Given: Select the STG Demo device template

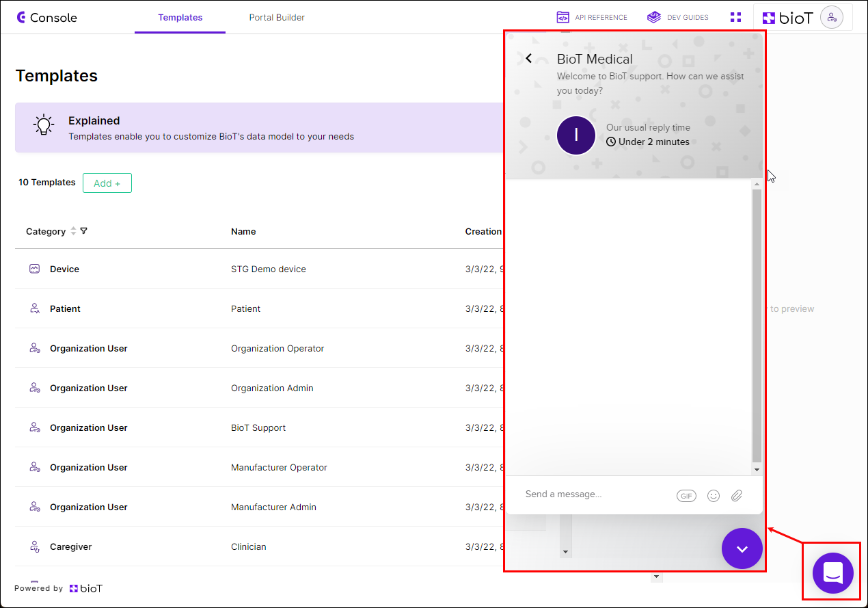Looking at the screenshot, I should point(269,269).
